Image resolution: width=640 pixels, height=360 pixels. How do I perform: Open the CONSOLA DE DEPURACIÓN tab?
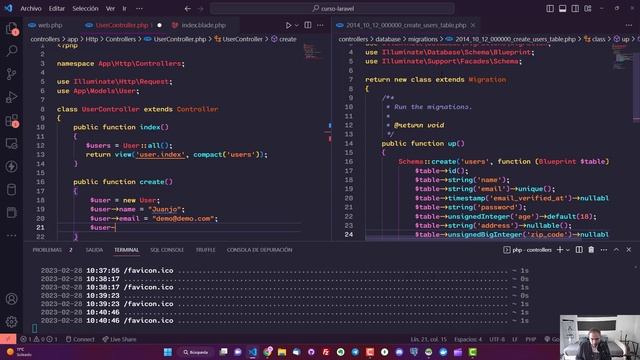260,250
